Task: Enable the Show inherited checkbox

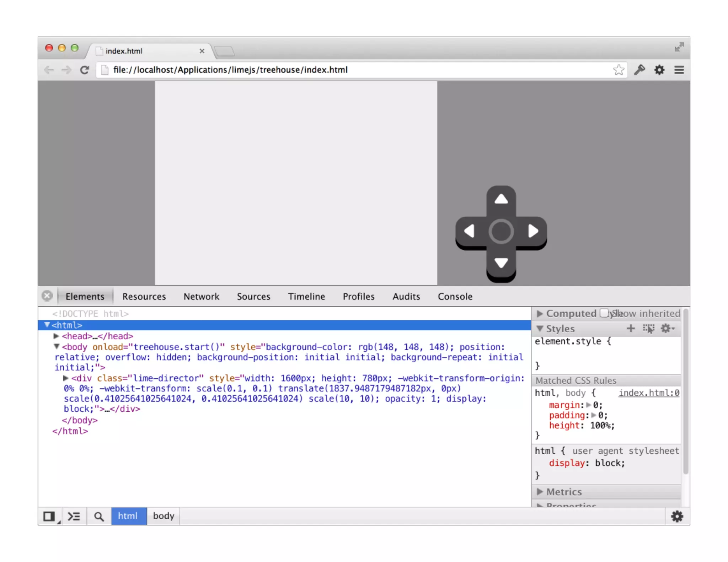Action: tap(604, 313)
